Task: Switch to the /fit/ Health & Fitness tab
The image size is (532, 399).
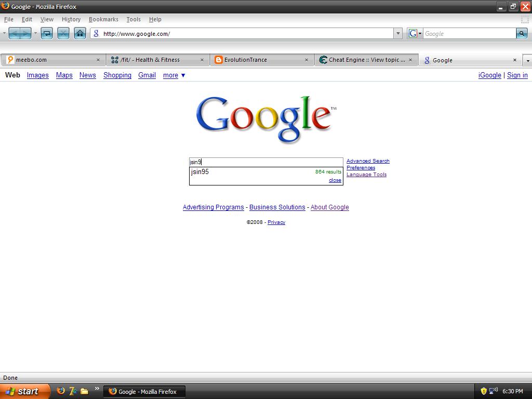Action: (x=158, y=60)
